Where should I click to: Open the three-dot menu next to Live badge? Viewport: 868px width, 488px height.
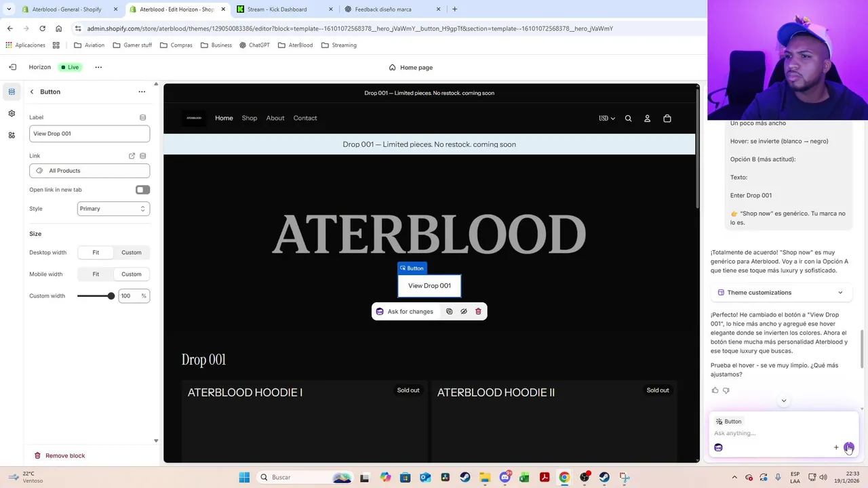[x=98, y=67]
